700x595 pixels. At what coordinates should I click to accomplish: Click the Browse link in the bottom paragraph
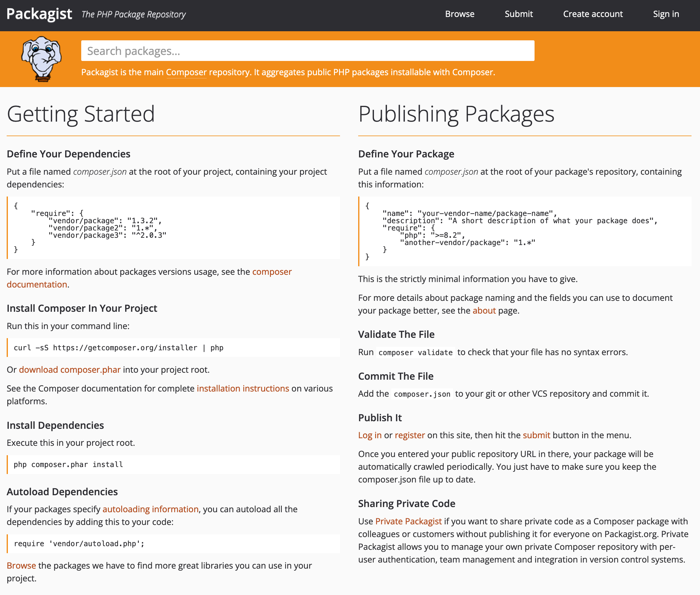tap(21, 566)
